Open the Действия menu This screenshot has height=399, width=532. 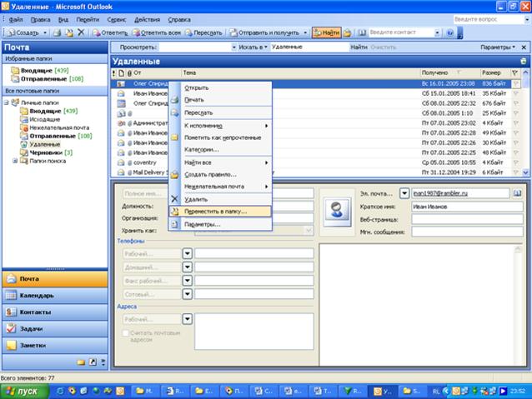click(x=147, y=20)
